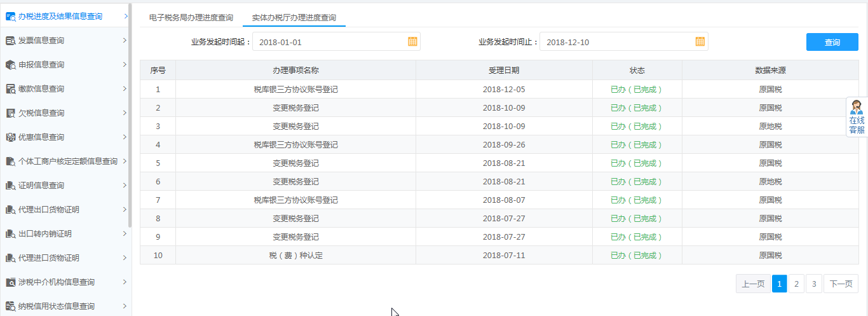Click 变更税务登记 in row 9

tap(295, 237)
